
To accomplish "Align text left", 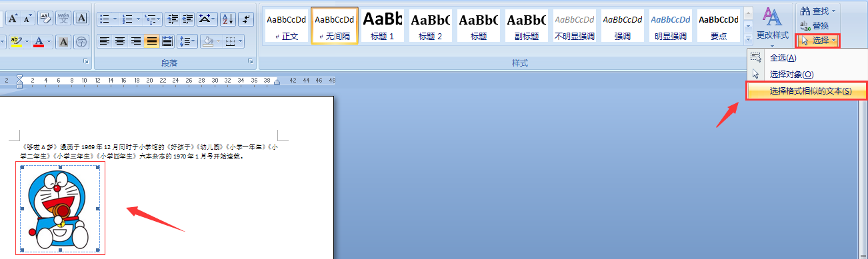I will [x=104, y=42].
